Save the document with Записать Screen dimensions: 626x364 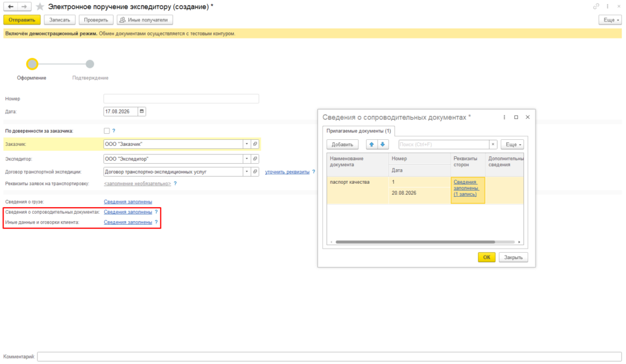59,20
